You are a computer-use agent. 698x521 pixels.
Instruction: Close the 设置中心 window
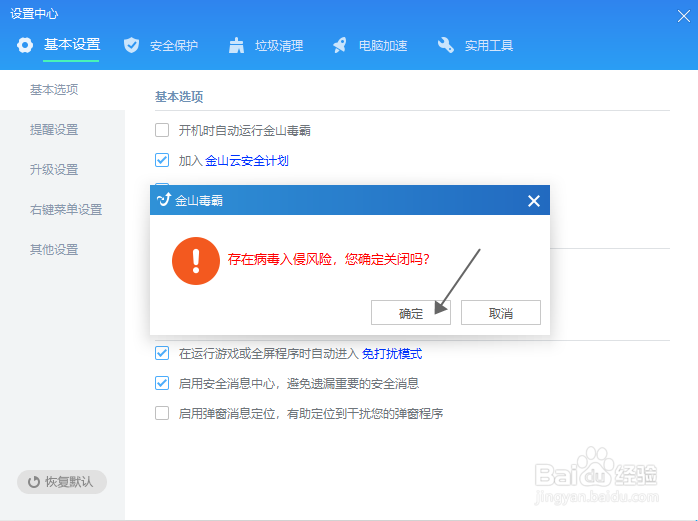pyautogui.click(x=684, y=16)
